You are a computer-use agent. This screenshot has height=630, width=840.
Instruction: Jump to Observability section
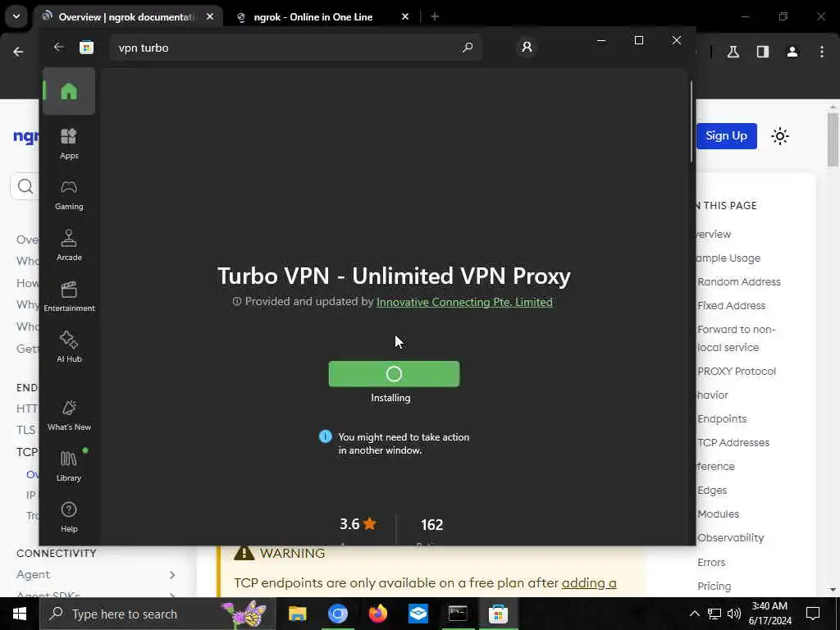(x=730, y=538)
